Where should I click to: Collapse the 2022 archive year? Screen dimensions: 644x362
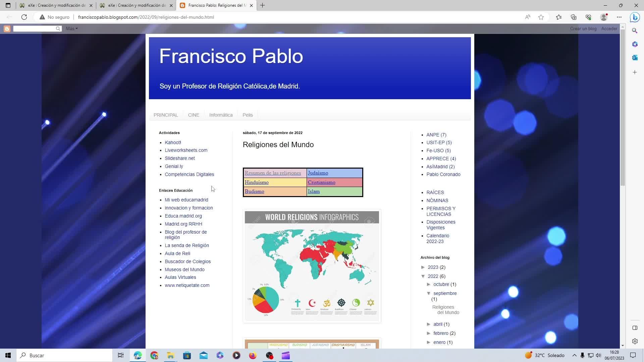(x=423, y=277)
